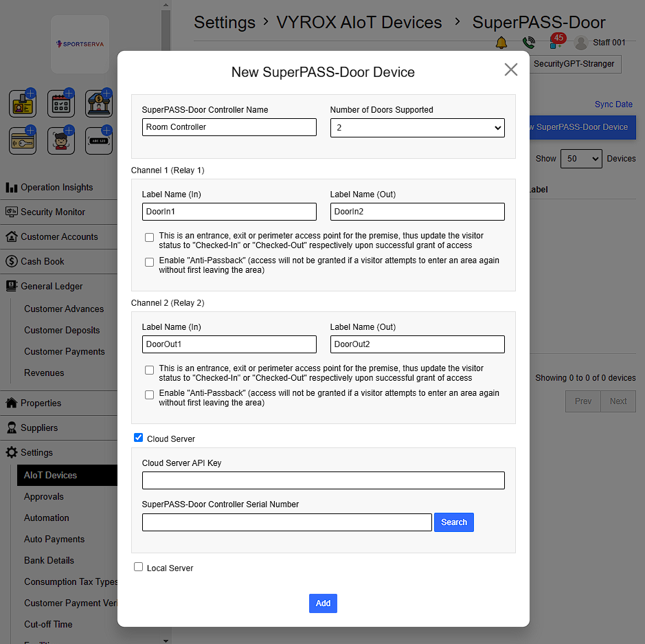The height and width of the screenshot is (644, 645).
Task: Click the blue Add button
Action: tap(323, 603)
